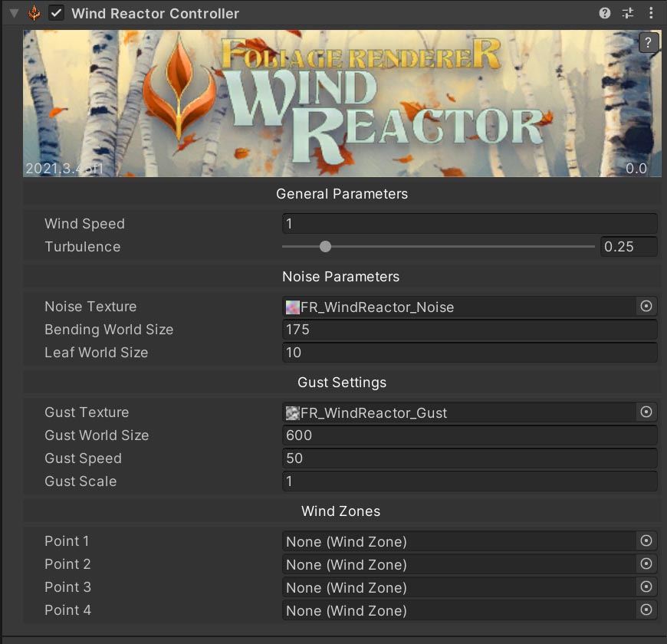
Task: Open object picker for Point 1 wind zone
Action: click(646, 541)
